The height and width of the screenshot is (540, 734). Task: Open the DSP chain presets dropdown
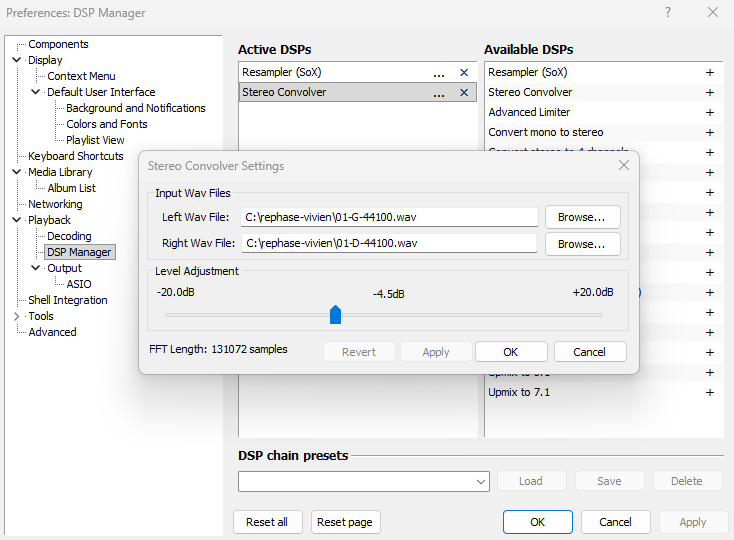pos(480,482)
